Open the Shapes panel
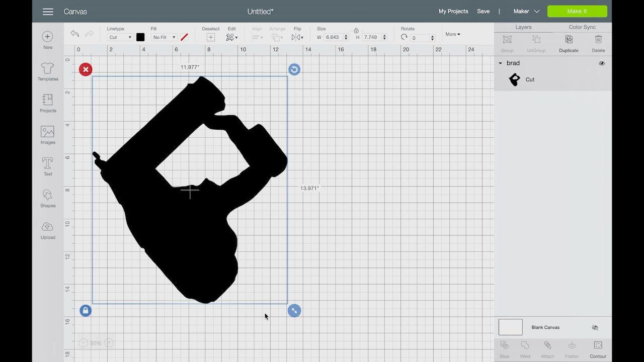 pyautogui.click(x=47, y=198)
